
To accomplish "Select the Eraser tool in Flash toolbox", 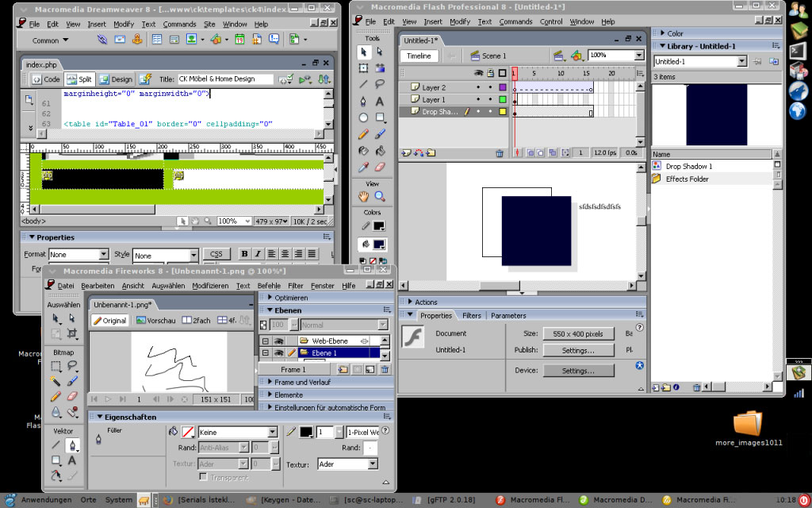I will click(x=380, y=167).
